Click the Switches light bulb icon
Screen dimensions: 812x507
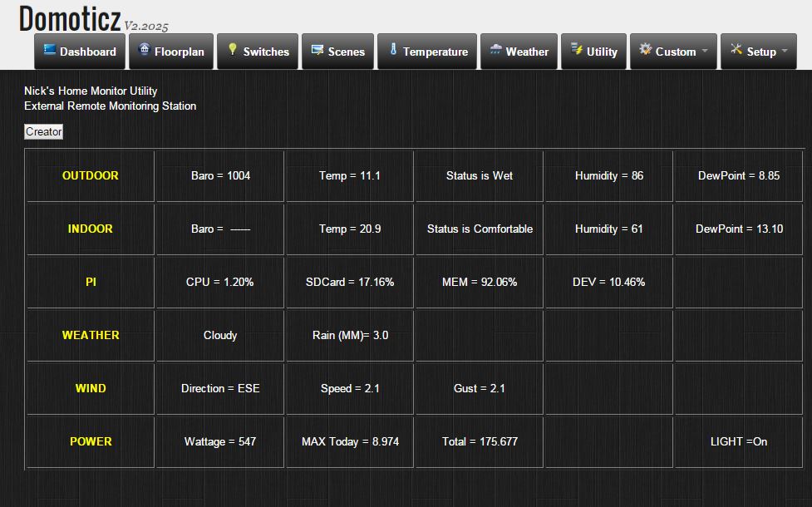click(233, 49)
